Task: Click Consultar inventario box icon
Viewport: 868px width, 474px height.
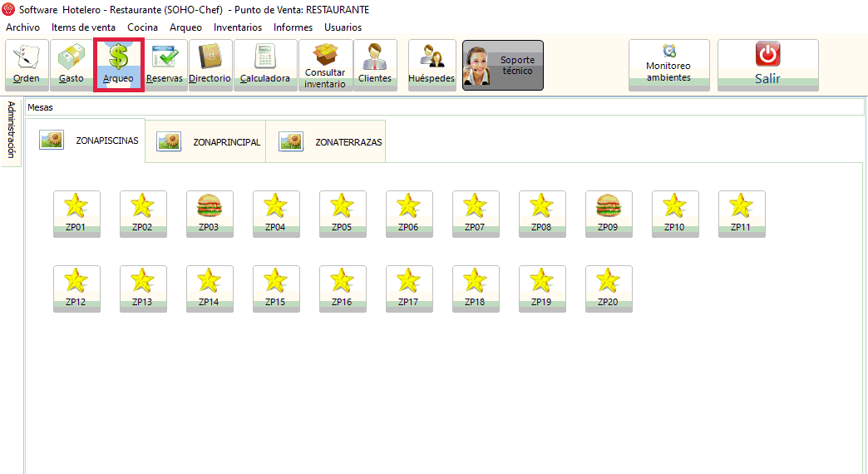Action: tap(324, 65)
